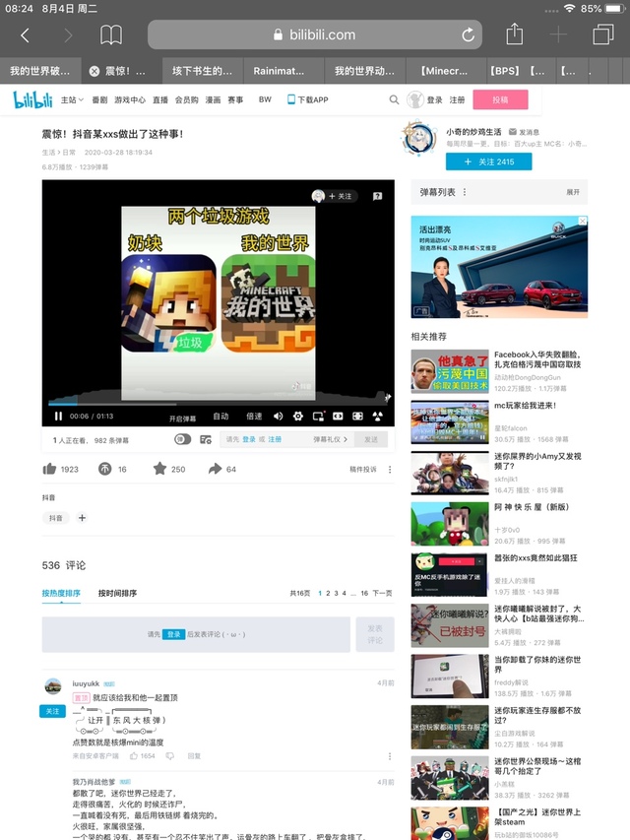Click 登录 in the top nav

point(434,100)
